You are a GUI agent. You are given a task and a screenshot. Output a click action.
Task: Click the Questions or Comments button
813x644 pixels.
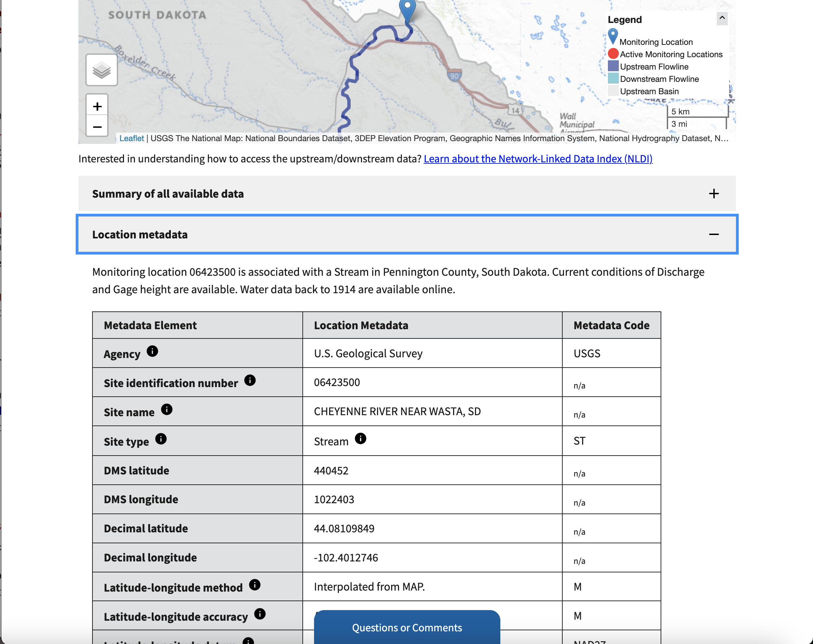tap(407, 627)
